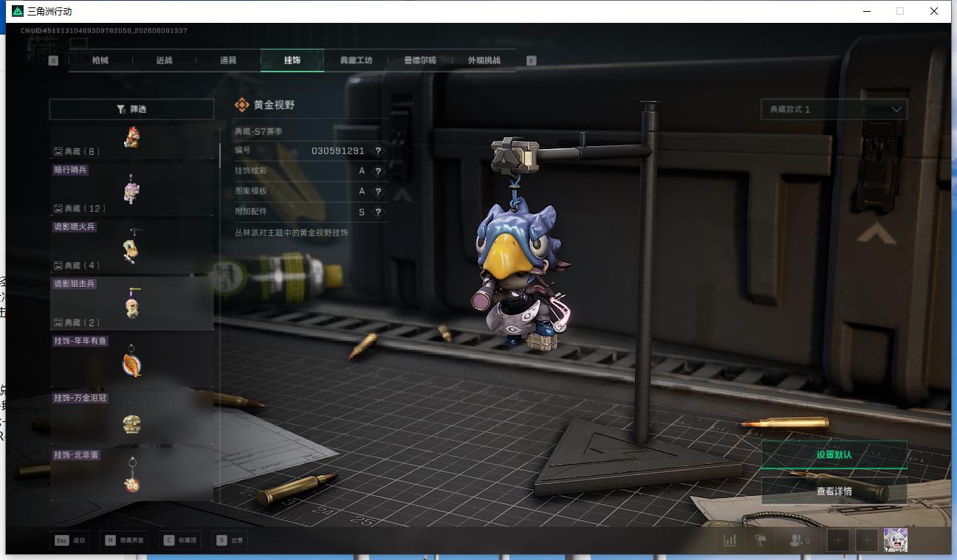Viewport: 957px width, 560px height.
Task: Click the Esc 返回 back button
Action: coord(70,540)
